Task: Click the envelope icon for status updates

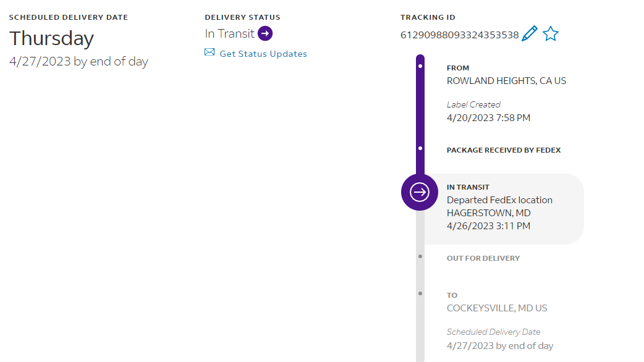Action: click(210, 53)
